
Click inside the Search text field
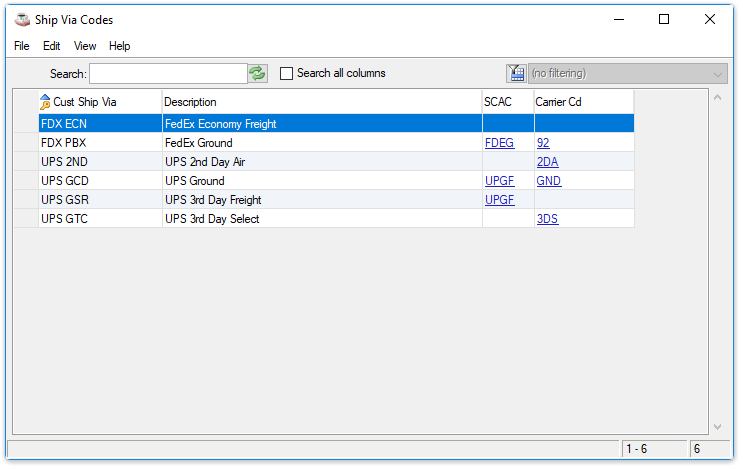[168, 73]
